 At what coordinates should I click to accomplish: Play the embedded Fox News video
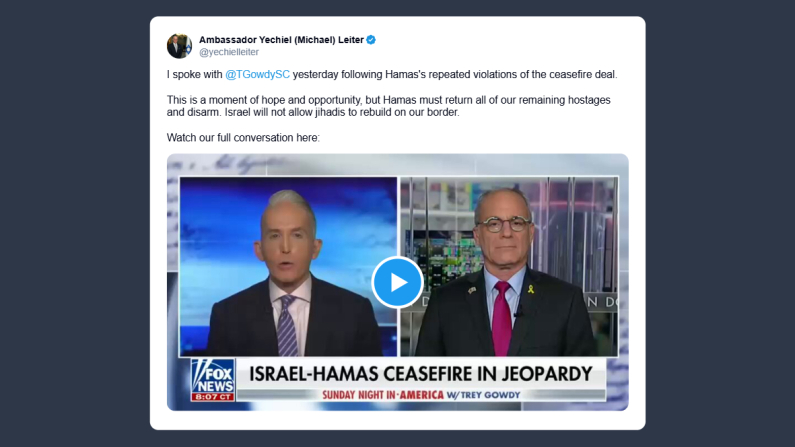tap(397, 282)
